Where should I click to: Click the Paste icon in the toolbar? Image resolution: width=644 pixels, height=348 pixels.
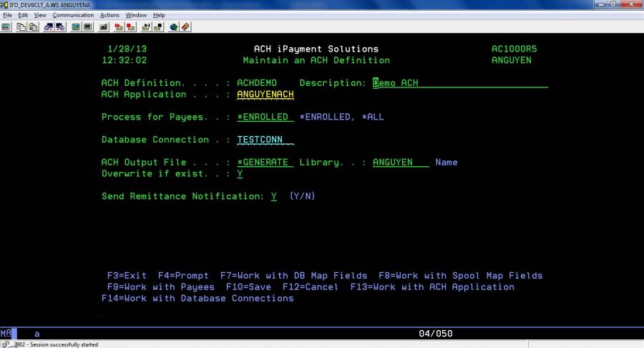33,27
